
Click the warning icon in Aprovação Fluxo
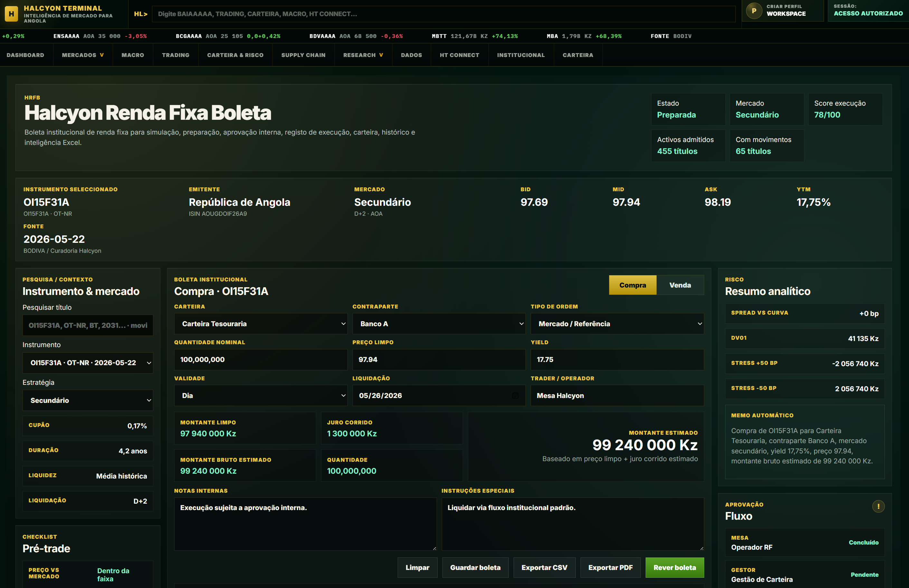pyautogui.click(x=878, y=506)
